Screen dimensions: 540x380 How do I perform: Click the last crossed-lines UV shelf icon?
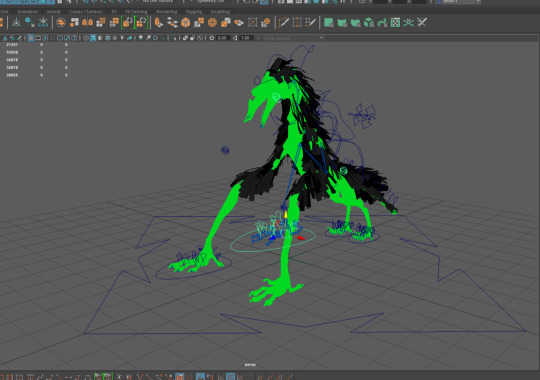[x=422, y=23]
